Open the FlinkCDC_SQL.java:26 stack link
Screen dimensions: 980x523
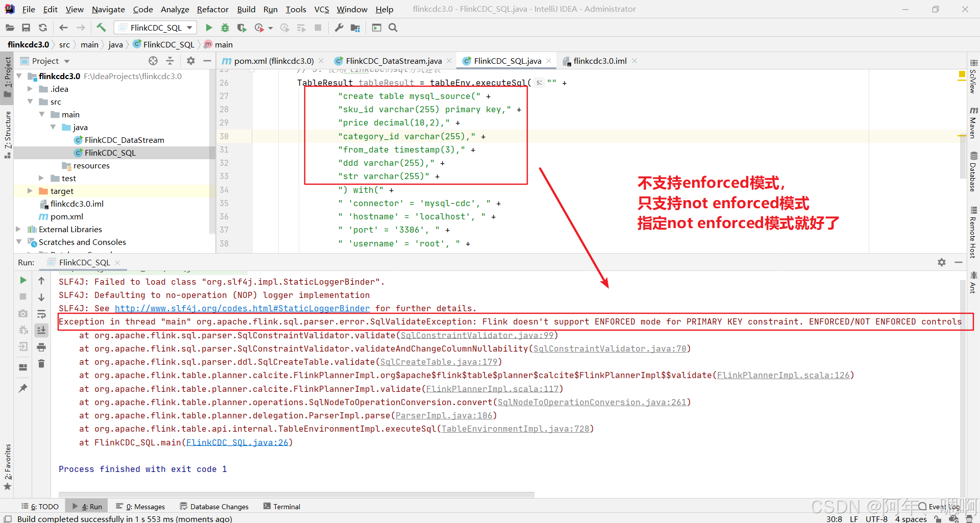237,442
